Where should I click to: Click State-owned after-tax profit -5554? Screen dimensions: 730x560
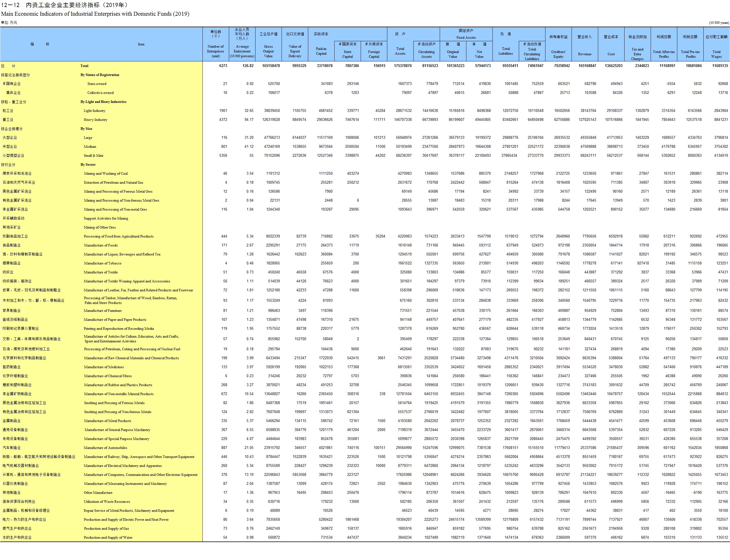pyautogui.click(x=671, y=84)
